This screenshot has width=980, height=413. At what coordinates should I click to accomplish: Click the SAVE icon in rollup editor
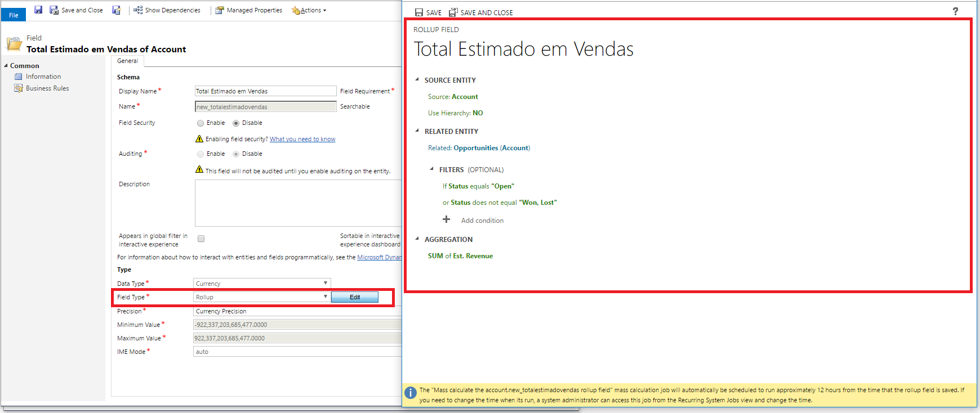pyautogui.click(x=418, y=12)
